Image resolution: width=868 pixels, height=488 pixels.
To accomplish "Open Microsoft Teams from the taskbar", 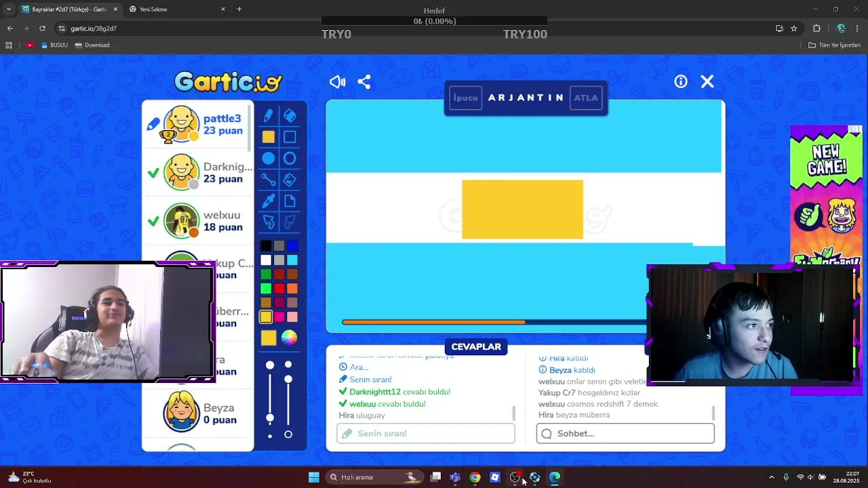I will coord(455,477).
